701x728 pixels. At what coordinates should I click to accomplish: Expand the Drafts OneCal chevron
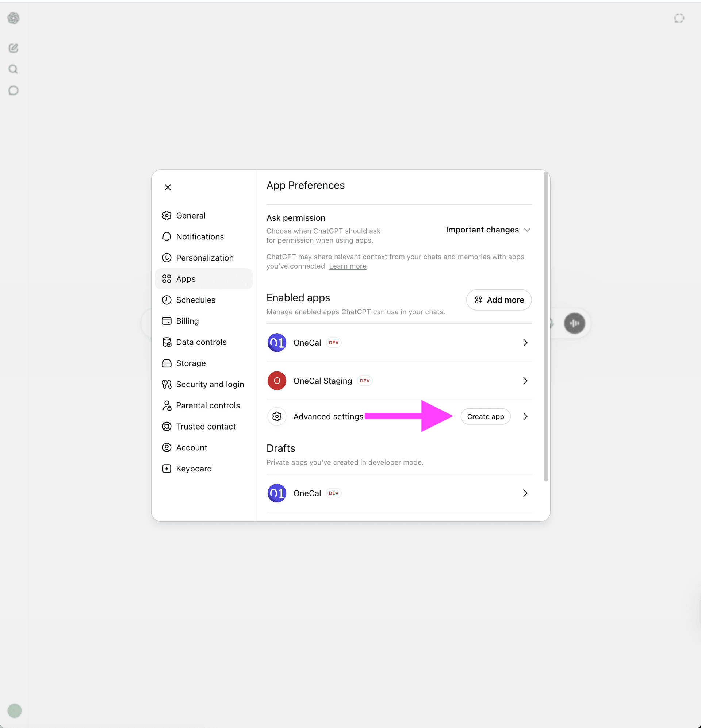[x=525, y=493]
